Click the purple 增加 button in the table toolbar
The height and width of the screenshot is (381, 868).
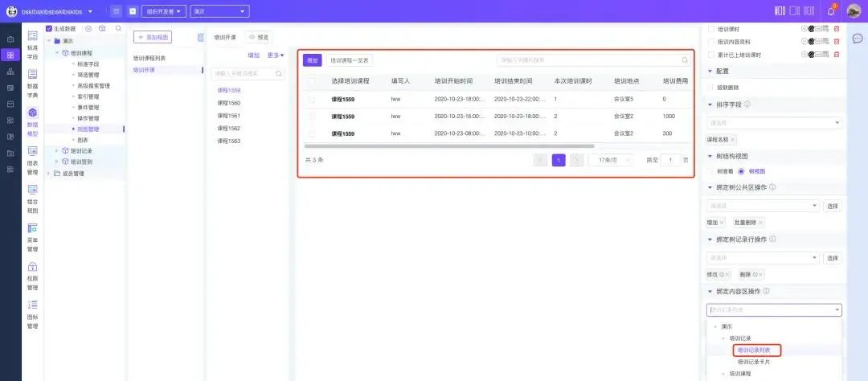[312, 60]
